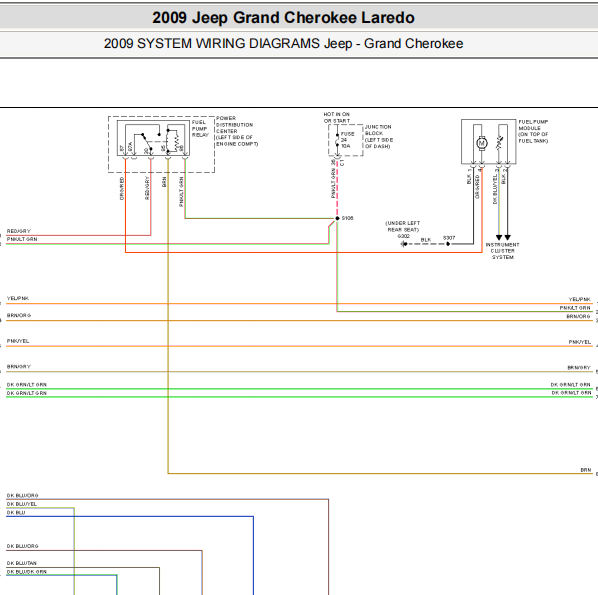This screenshot has height=595, width=598.
Task: Click the 'BRN/ORG' label at the right edge
Action: pos(578,317)
